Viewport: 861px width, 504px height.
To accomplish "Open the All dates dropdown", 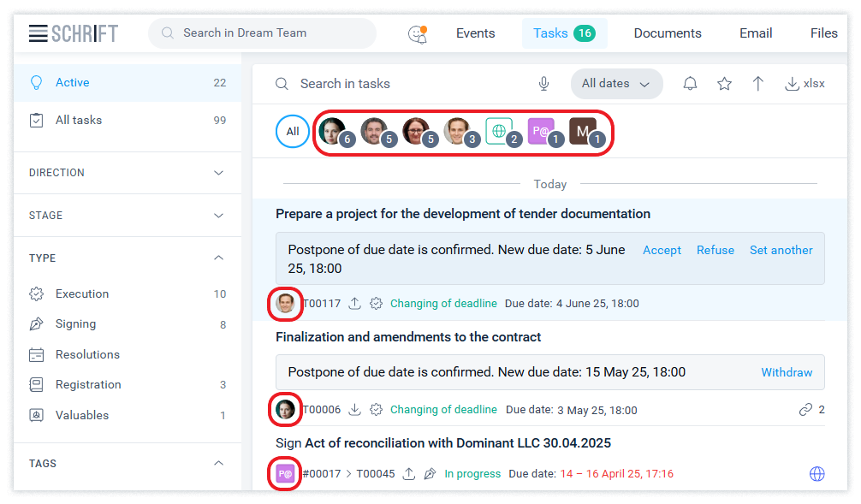I will (616, 84).
